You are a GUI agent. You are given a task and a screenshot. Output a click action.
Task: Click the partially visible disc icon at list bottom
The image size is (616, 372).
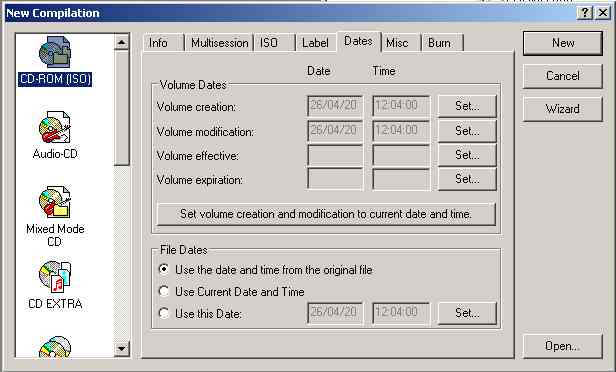point(55,346)
